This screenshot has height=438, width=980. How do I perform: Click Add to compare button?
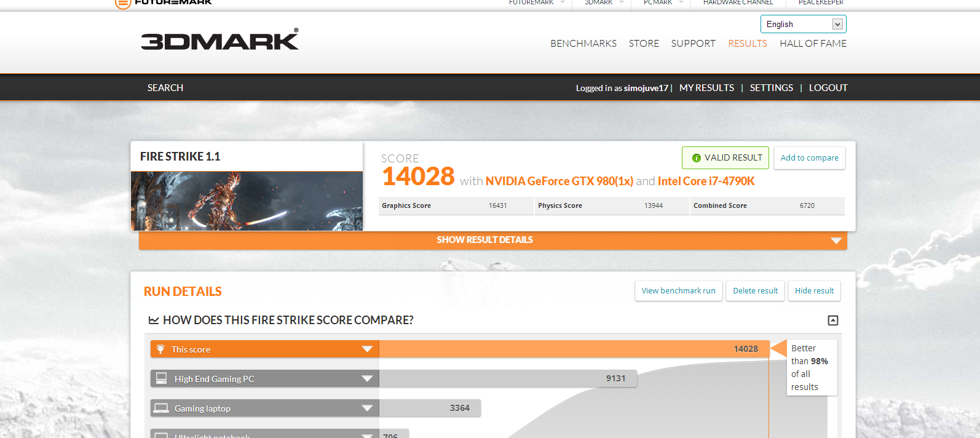(x=809, y=158)
